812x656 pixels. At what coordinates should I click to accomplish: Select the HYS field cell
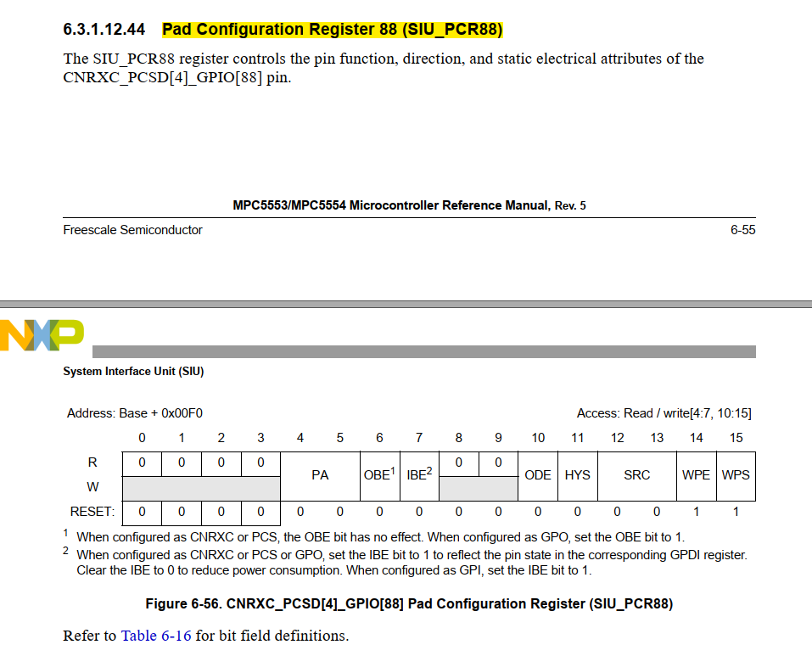(x=578, y=475)
